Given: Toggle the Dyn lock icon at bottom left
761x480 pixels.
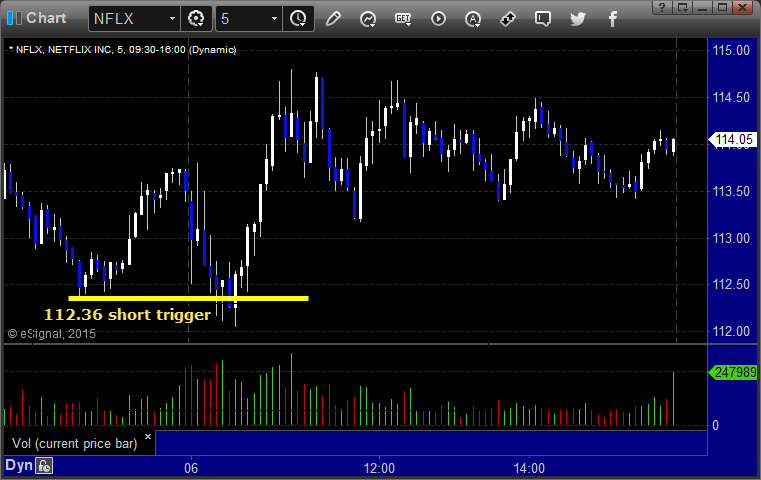Looking at the screenshot, I should (44, 466).
